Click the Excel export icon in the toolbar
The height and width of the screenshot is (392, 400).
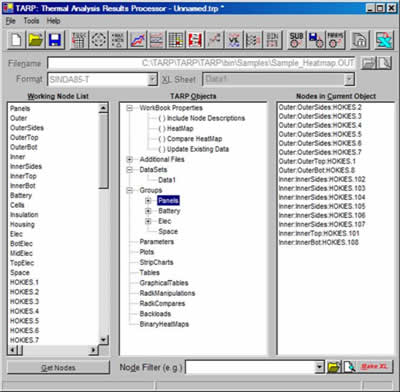coord(384,40)
